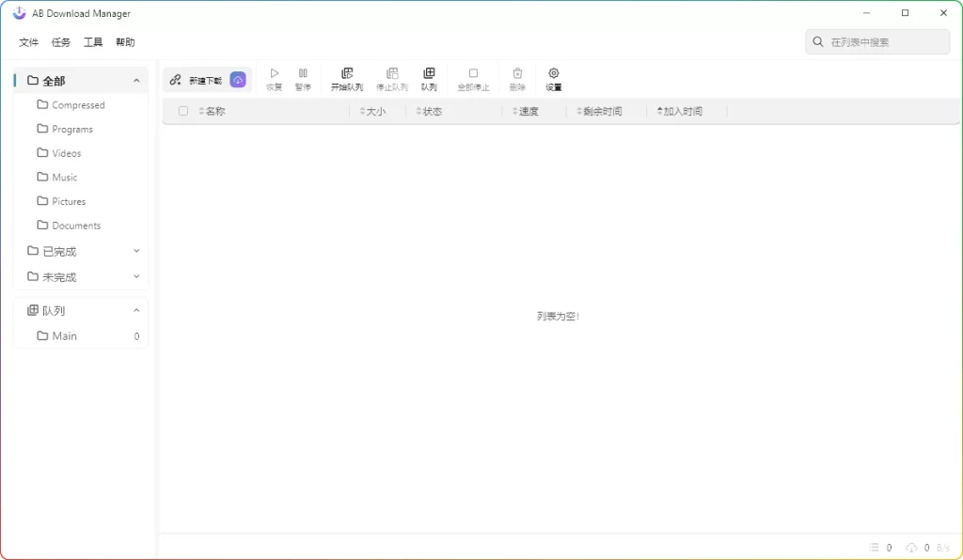Open 设置 settings from the toolbar
Image resolution: width=963 pixels, height=560 pixels.
[553, 78]
